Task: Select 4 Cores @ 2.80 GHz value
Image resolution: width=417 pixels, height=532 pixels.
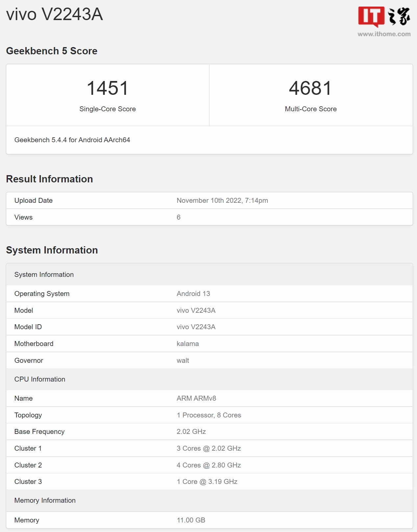Action: pyautogui.click(x=209, y=465)
